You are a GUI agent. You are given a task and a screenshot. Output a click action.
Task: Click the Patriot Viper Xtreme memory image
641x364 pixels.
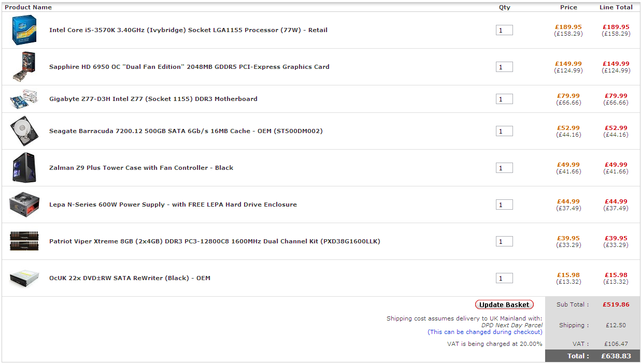click(x=24, y=241)
